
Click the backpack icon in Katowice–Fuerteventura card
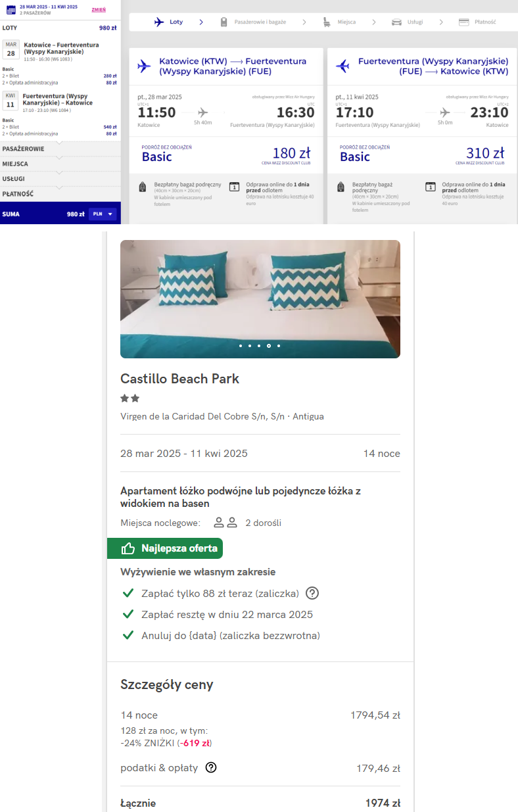[x=143, y=187]
